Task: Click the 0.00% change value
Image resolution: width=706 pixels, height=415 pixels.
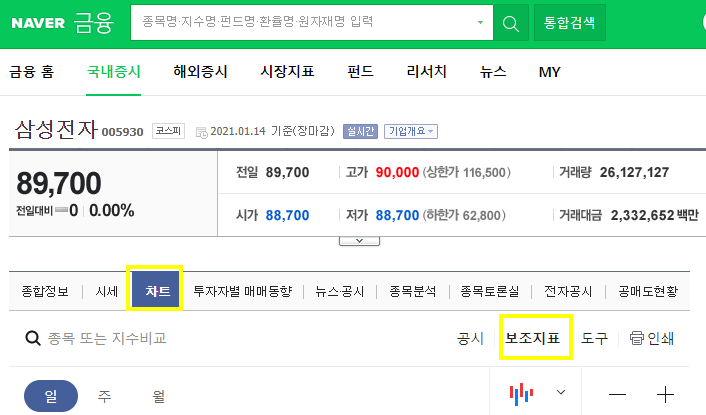Action: coord(112,210)
